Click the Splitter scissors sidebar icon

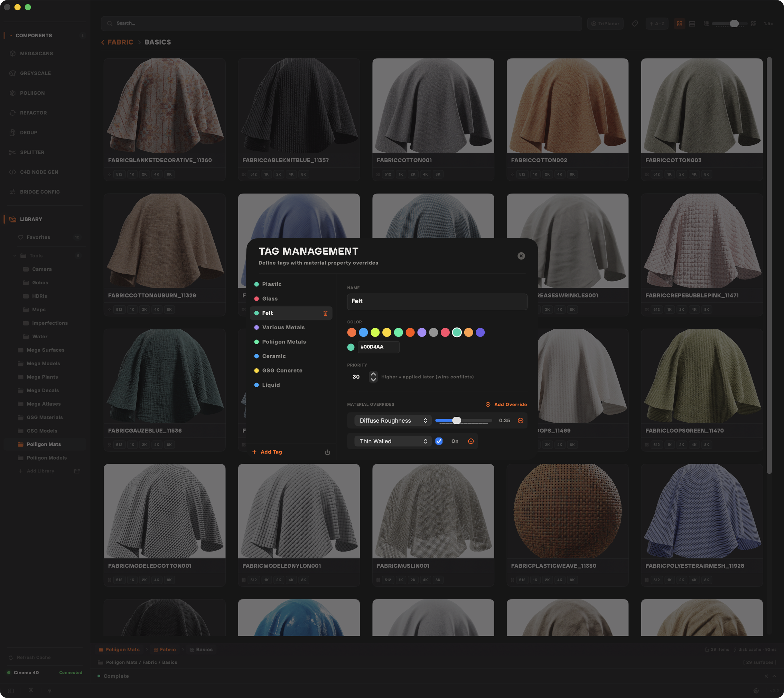point(12,152)
